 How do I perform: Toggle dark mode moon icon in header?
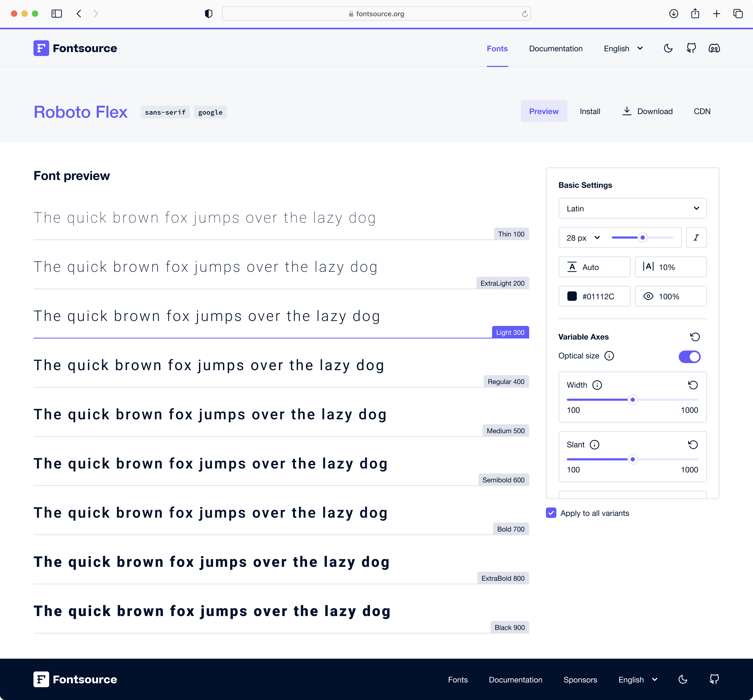[x=668, y=48]
